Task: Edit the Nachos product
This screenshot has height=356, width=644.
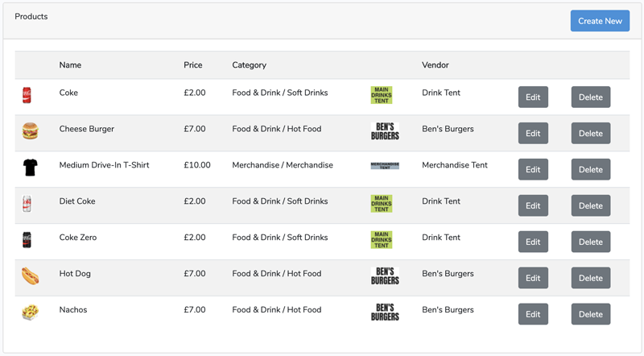Action: (x=533, y=314)
